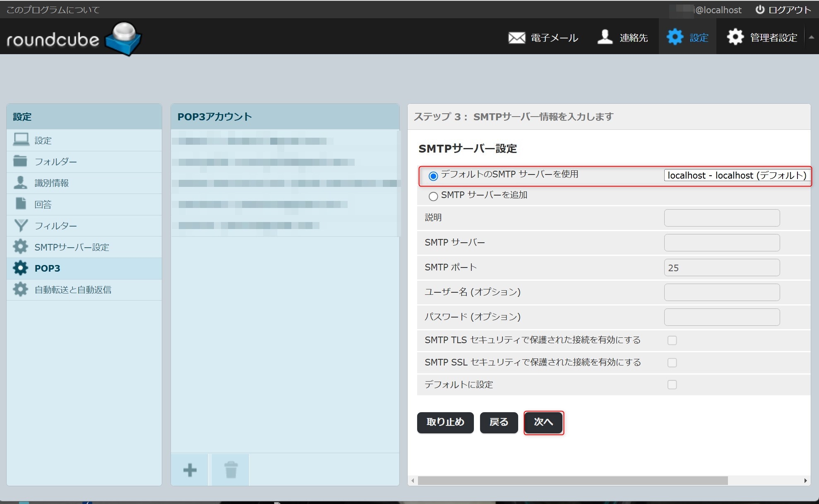Click the horizontal scrollbar right arrow

click(x=805, y=480)
